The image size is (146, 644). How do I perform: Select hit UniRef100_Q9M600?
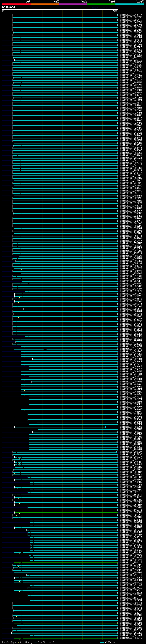tap(131, 32)
